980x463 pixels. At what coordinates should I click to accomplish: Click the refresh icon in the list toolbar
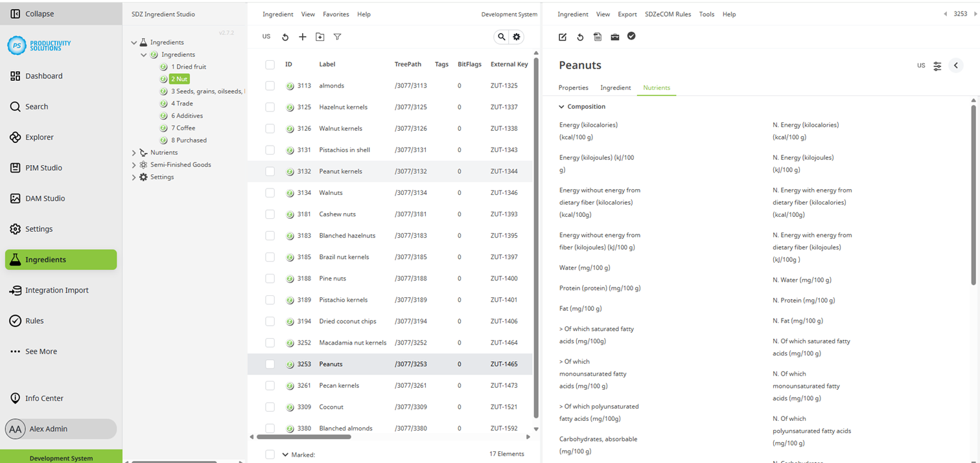coord(285,37)
